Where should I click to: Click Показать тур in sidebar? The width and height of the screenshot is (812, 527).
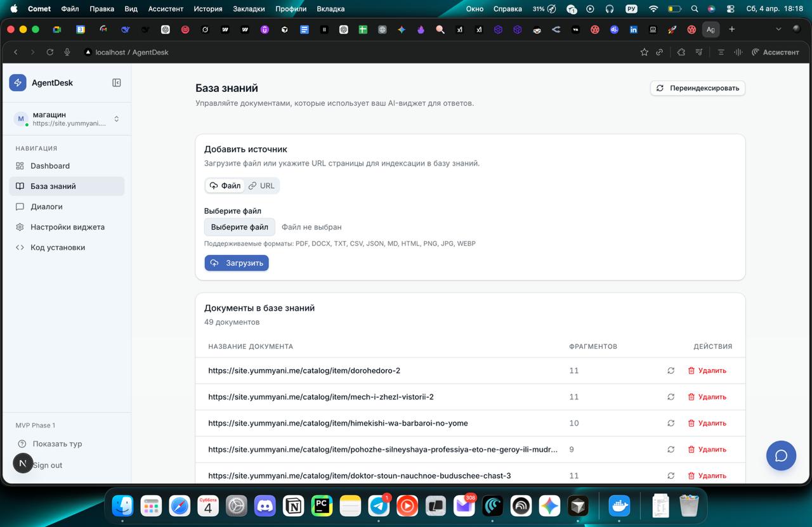57,444
